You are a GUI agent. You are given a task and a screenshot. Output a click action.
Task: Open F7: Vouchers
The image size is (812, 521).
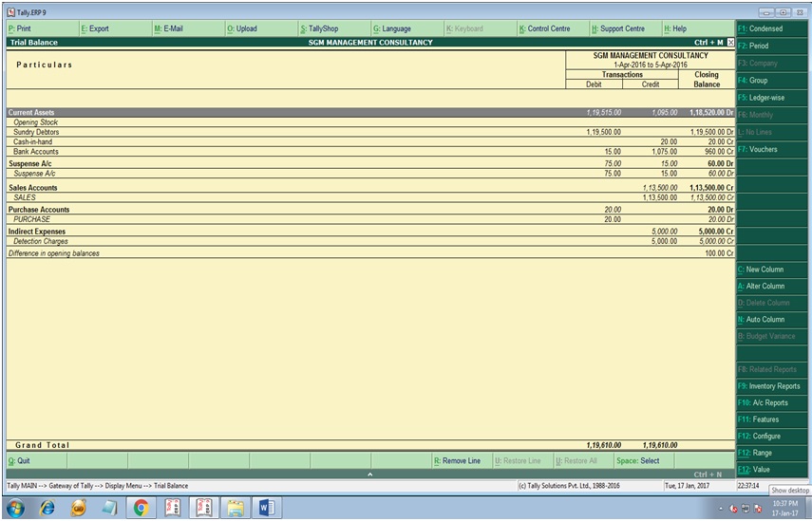pyautogui.click(x=771, y=150)
